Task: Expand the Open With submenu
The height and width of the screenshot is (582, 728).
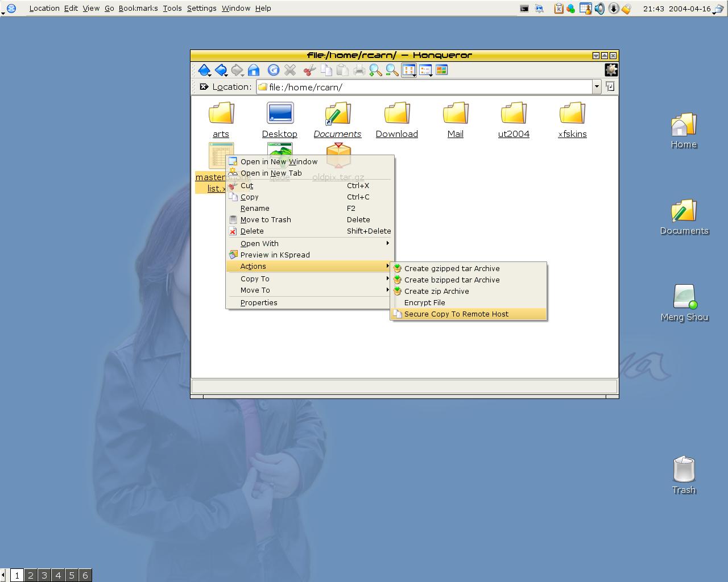Action: (x=309, y=243)
